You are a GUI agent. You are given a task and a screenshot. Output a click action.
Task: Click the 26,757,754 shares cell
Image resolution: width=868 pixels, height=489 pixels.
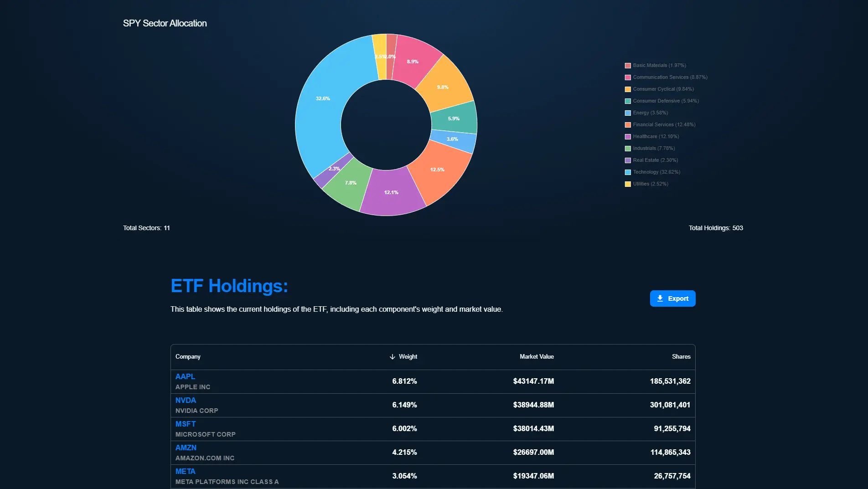672,476
